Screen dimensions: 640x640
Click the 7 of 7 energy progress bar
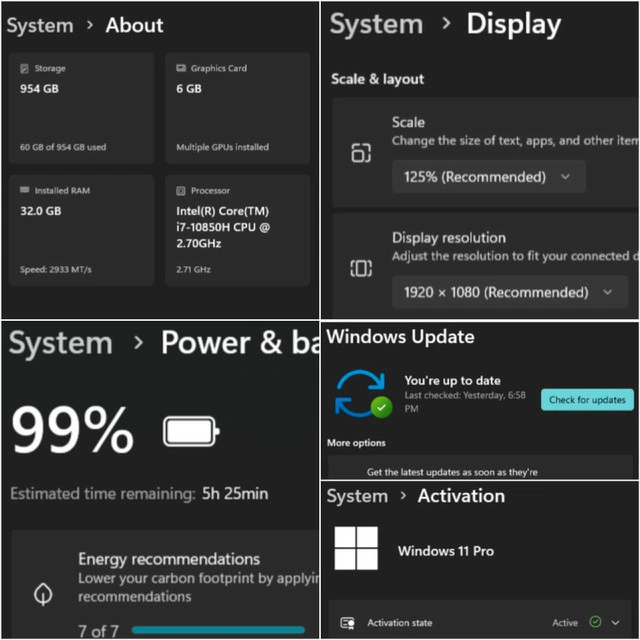click(218, 630)
